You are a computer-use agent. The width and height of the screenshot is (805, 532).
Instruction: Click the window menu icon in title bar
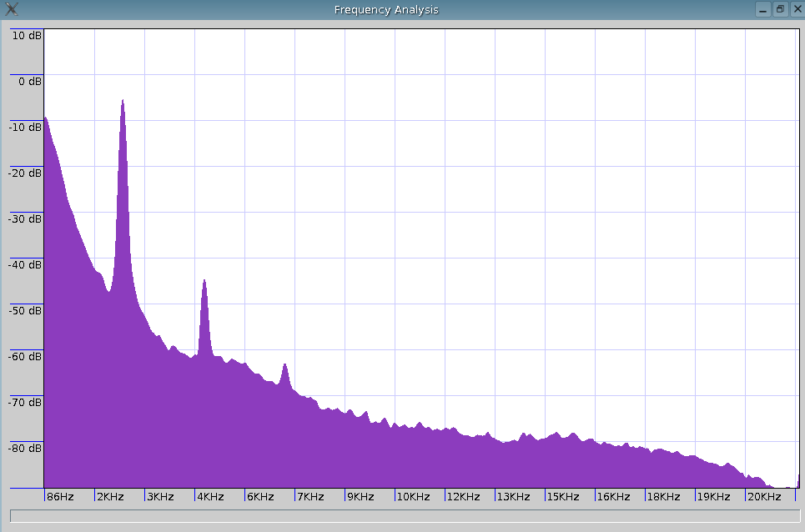pos(12,10)
